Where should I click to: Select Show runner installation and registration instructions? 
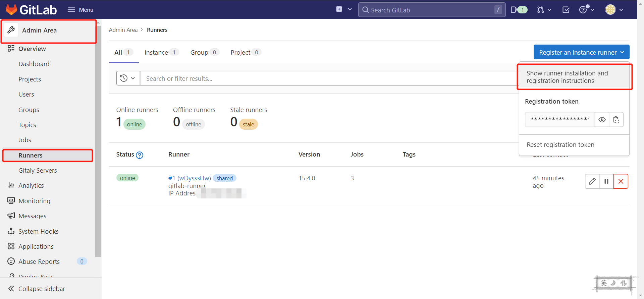[574, 77]
